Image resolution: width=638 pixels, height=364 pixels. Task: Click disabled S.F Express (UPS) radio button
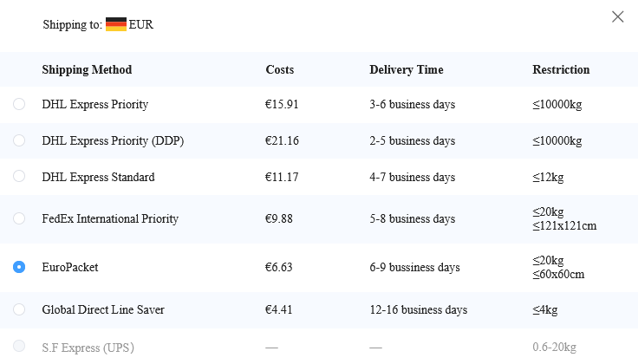coord(19,346)
